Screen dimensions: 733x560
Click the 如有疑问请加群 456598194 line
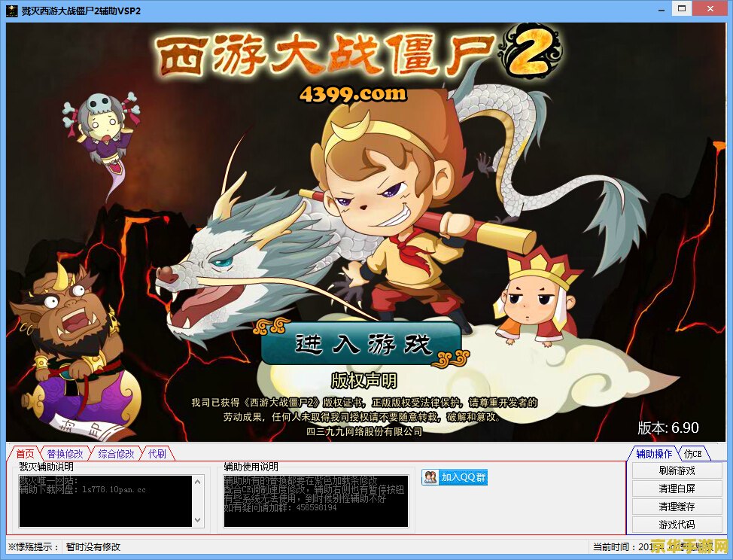click(x=281, y=507)
